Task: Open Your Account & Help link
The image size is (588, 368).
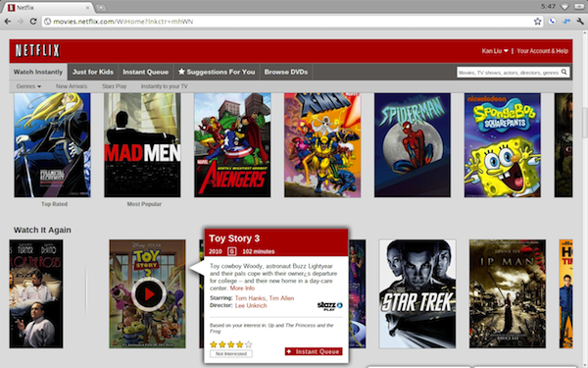Action: tap(542, 51)
